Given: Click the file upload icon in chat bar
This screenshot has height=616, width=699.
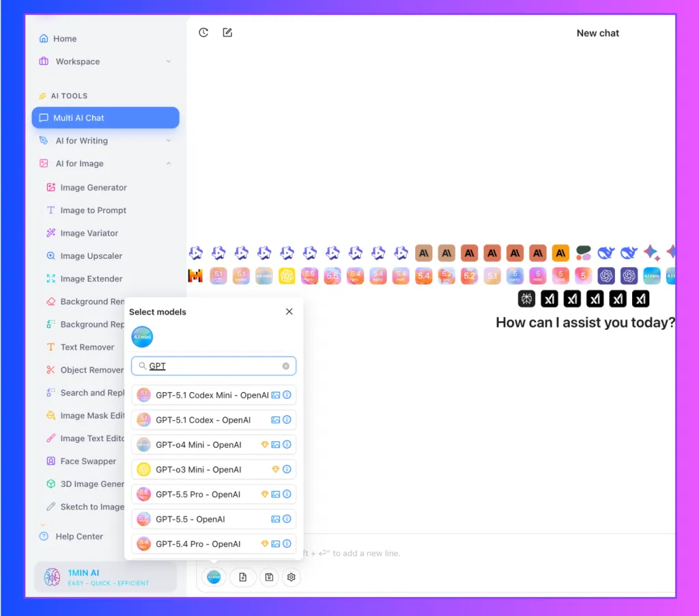Looking at the screenshot, I should 242,577.
